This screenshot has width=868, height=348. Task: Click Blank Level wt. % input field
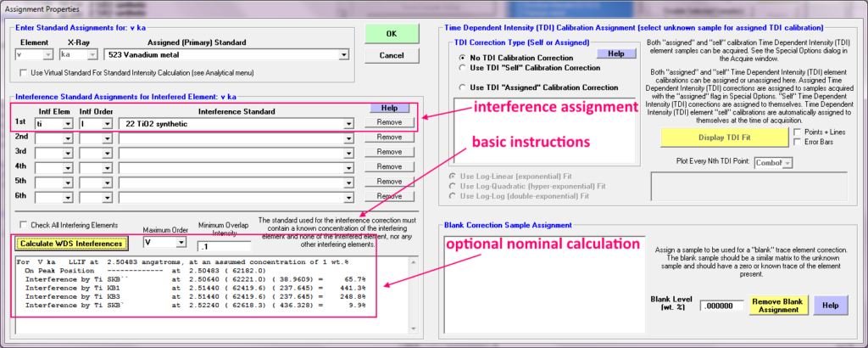(722, 306)
